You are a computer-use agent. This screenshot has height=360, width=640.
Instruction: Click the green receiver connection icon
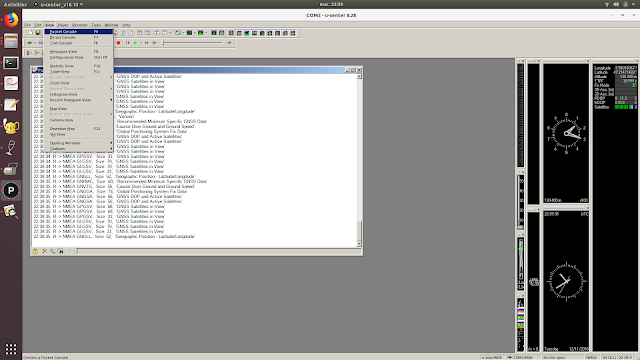(30, 43)
